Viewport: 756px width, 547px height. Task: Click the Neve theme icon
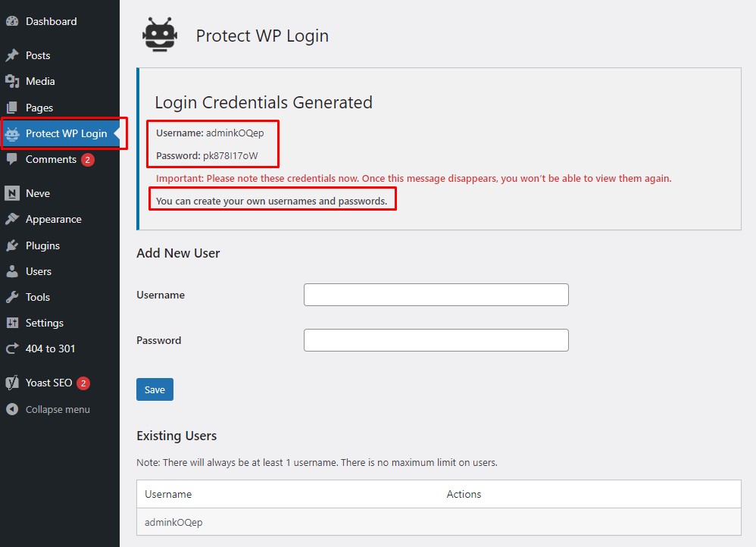12,193
